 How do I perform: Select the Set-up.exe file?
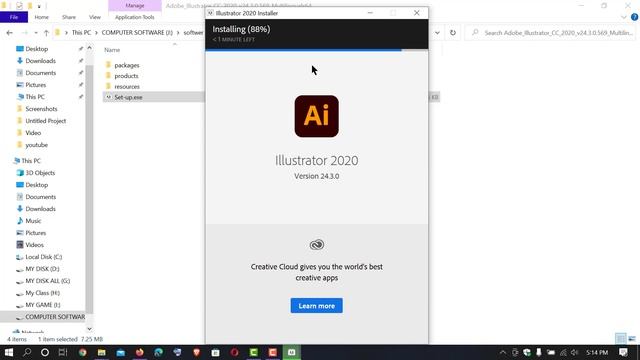click(x=128, y=97)
